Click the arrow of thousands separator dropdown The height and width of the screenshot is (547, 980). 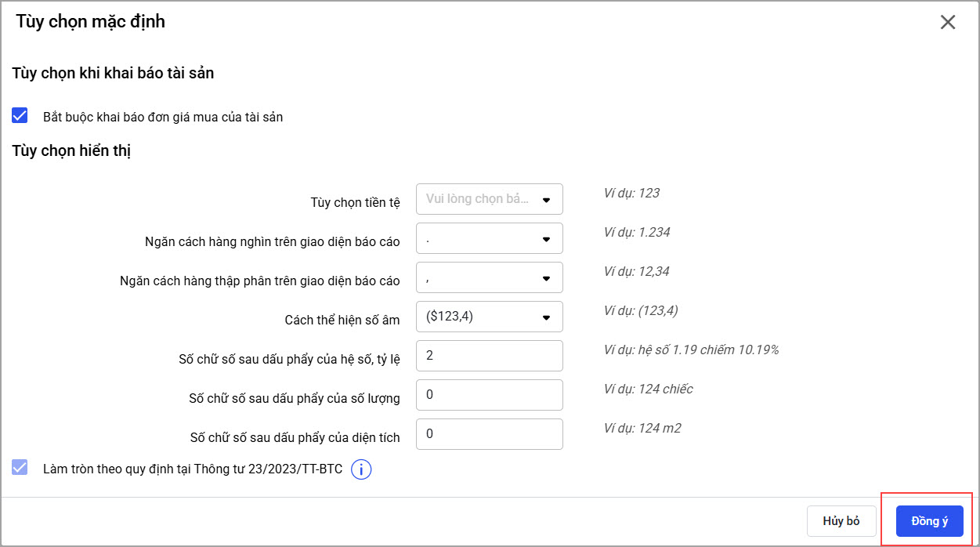point(546,239)
